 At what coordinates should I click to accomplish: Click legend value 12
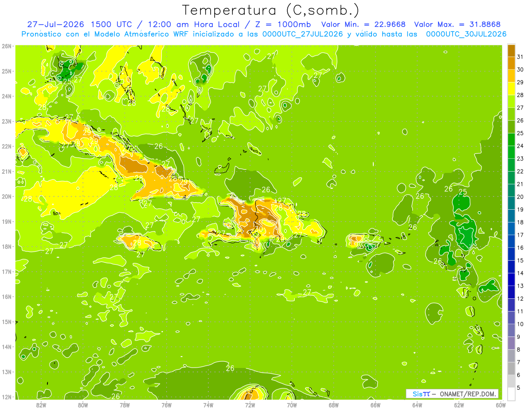(520, 299)
